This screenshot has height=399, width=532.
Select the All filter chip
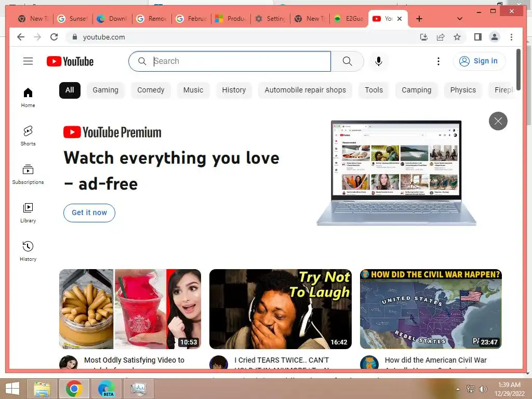pos(70,90)
